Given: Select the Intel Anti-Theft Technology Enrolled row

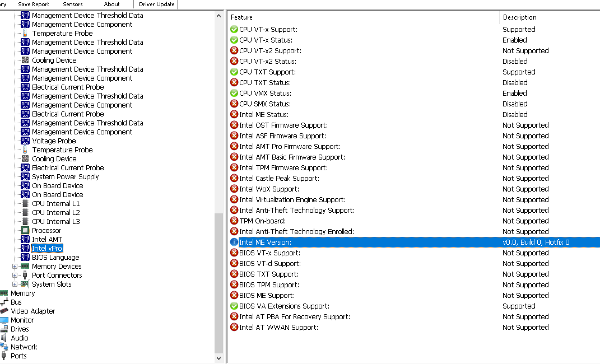Looking at the screenshot, I should click(414, 231).
